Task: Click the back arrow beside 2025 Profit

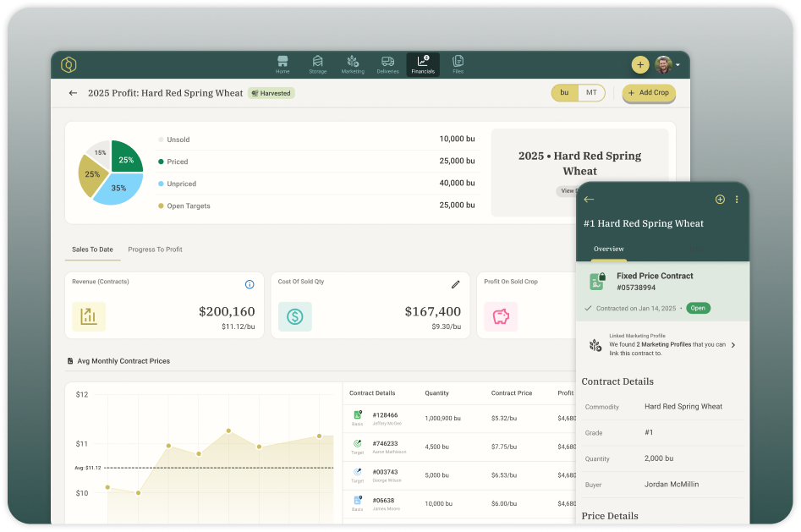Action: click(73, 93)
